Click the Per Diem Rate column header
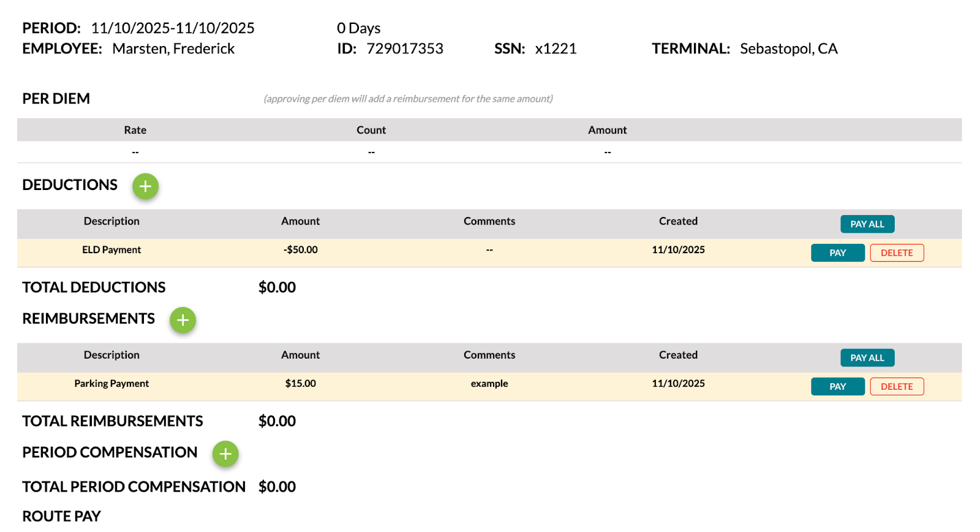The height and width of the screenshot is (532, 980). [135, 130]
